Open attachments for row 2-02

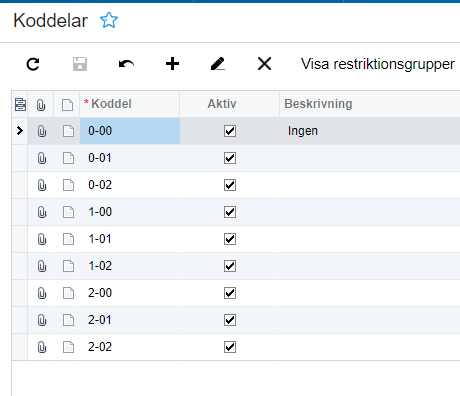tap(42, 347)
